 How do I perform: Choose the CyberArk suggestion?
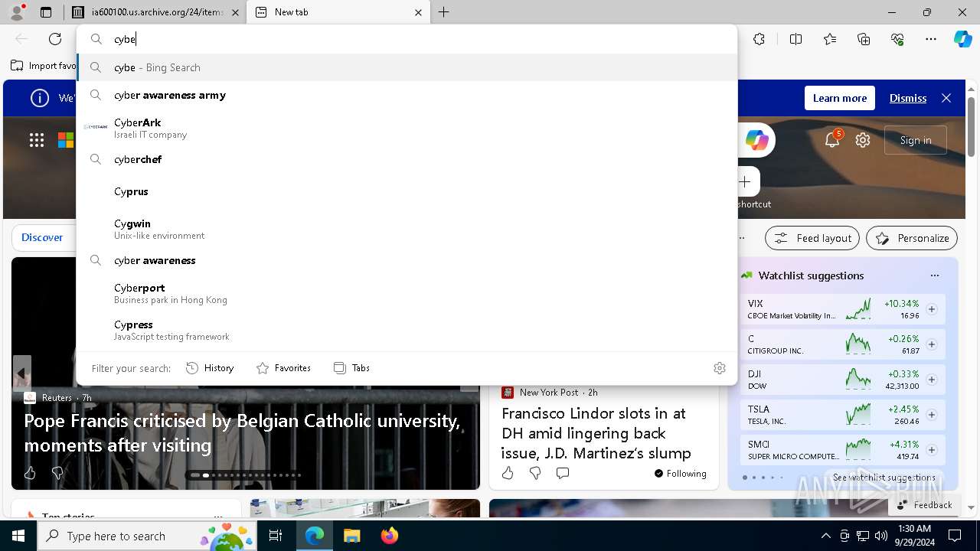point(407,127)
